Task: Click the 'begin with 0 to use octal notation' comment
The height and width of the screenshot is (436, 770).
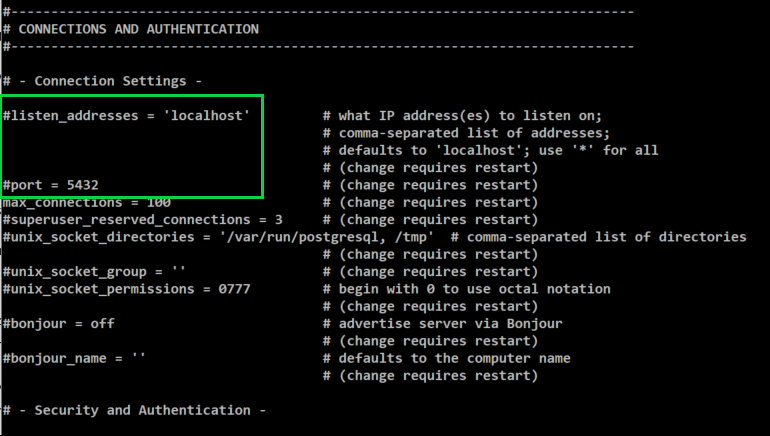Action: pos(473,289)
